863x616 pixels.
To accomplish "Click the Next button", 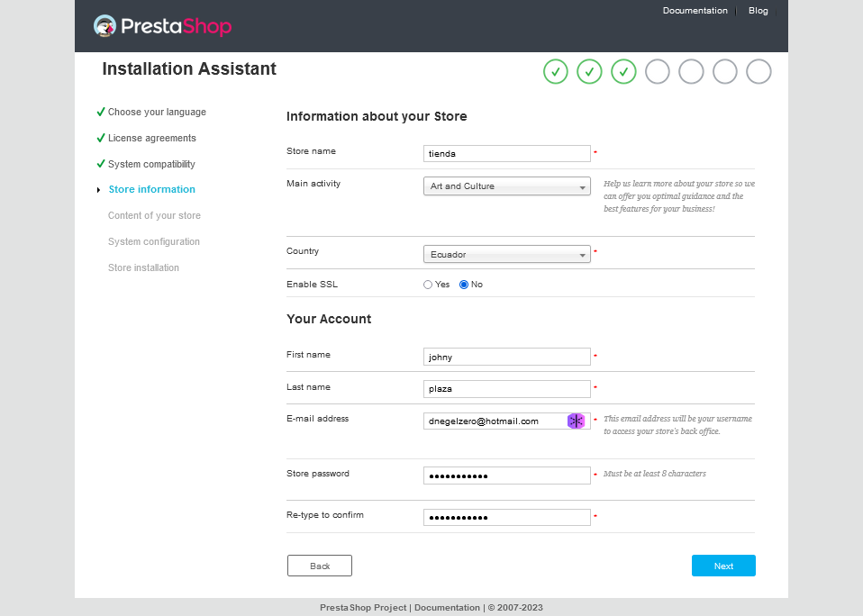I will [723, 566].
